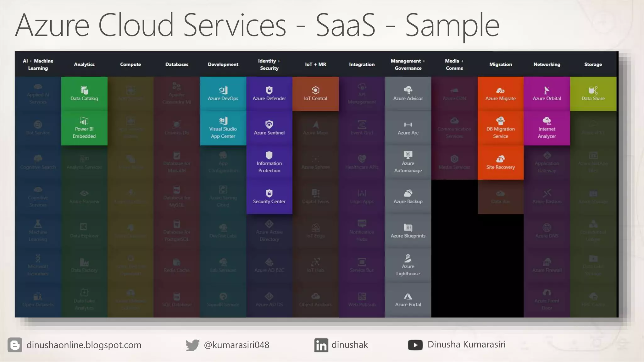Select the Databases column header
This screenshot has width=644, height=362.
coord(177,64)
